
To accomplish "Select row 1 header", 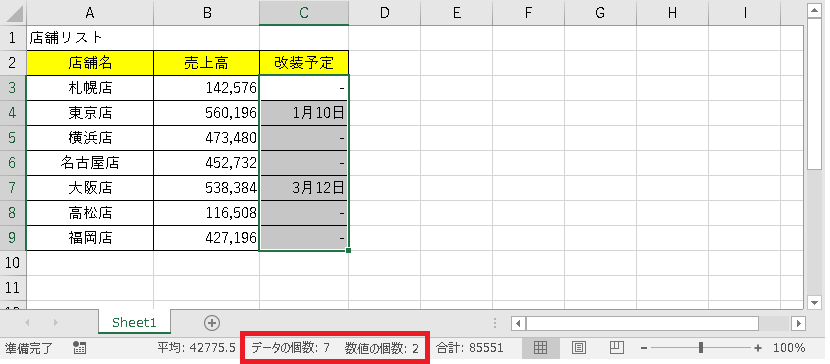I will (13, 38).
